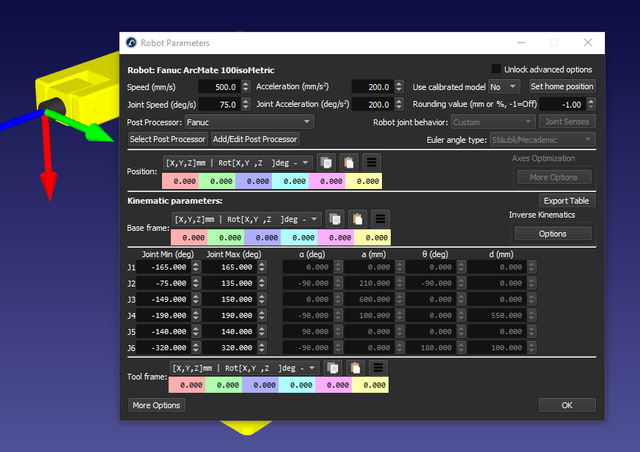Adjust J3 Joint Max stepper
Image resolution: width=640 pixels, height=452 pixels.
click(x=262, y=299)
